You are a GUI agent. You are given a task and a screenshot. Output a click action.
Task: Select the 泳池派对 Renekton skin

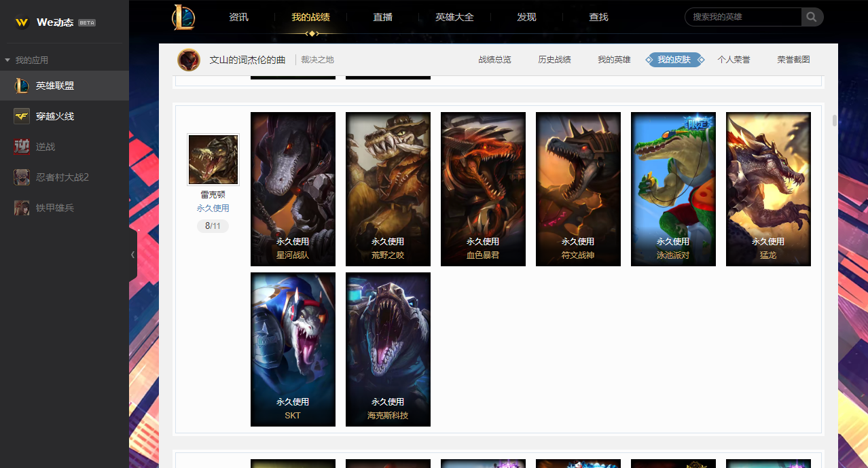point(673,189)
